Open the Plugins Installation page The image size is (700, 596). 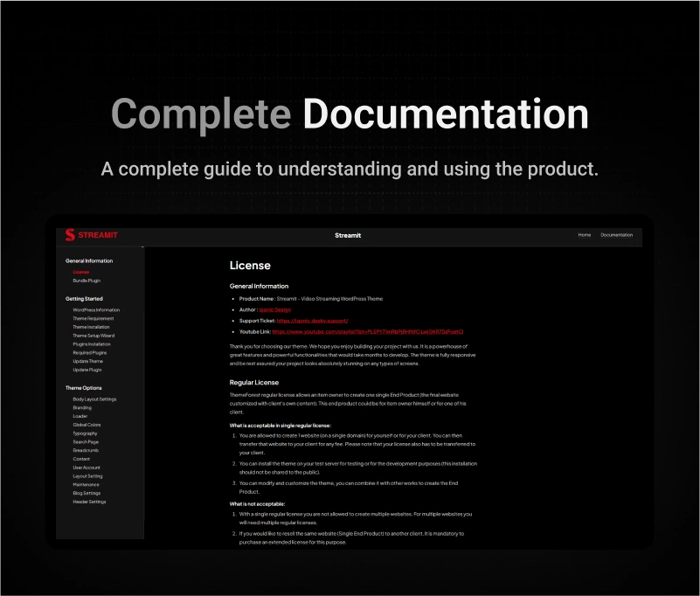[92, 344]
